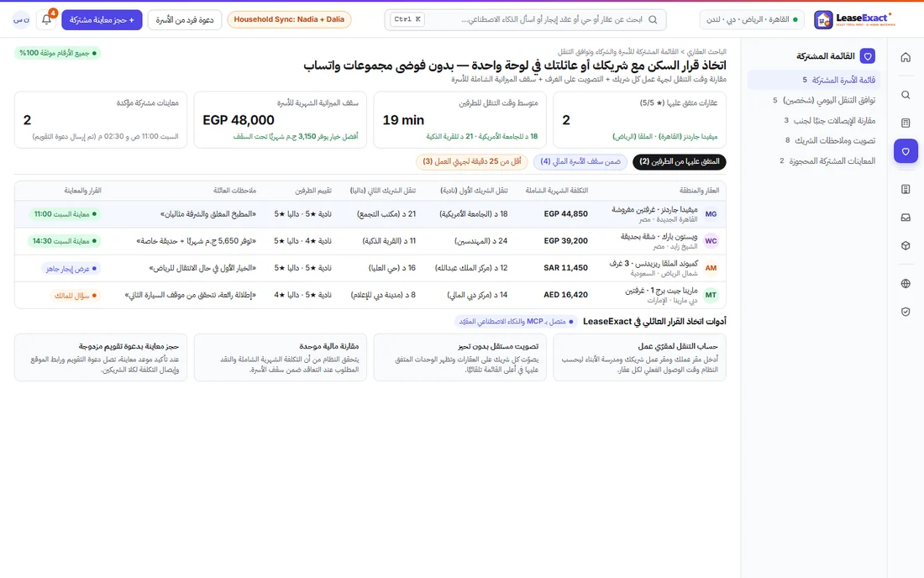Open سقف الميزانية الشهرية card EGP 48,000
Image resolution: width=924 pixels, height=578 pixels.
tap(281, 119)
